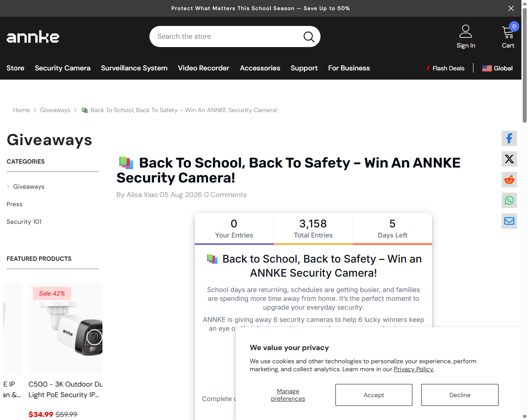Select the Press category
Screen dimensions: 528x420
coord(15,204)
